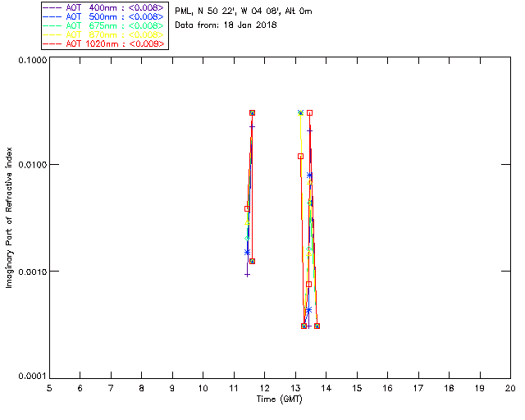Click the x-axis tick label 18
This screenshot has height=420, width=525.
[449, 388]
